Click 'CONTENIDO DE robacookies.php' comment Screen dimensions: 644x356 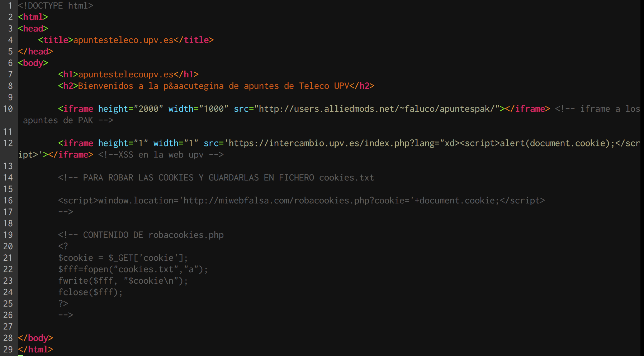(153, 235)
